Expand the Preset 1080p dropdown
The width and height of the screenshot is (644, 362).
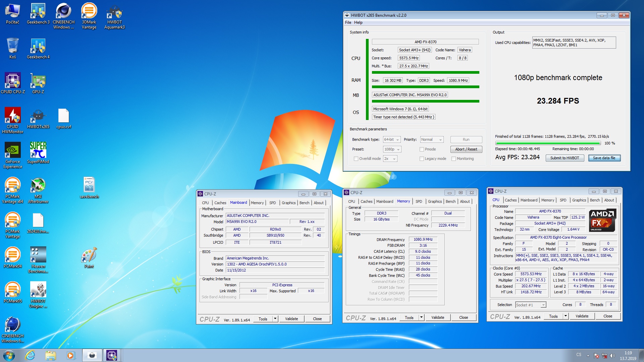click(392, 149)
